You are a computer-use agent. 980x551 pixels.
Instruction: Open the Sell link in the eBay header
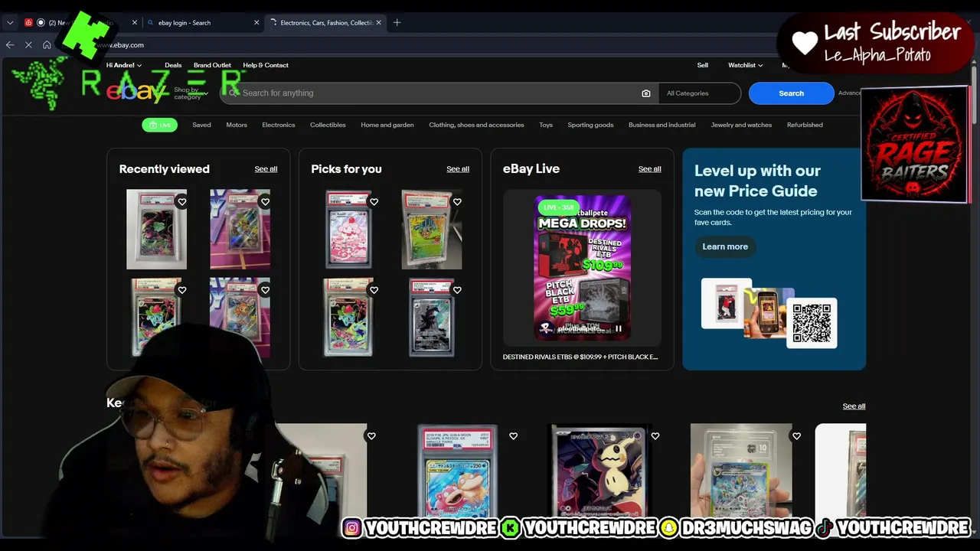(703, 66)
